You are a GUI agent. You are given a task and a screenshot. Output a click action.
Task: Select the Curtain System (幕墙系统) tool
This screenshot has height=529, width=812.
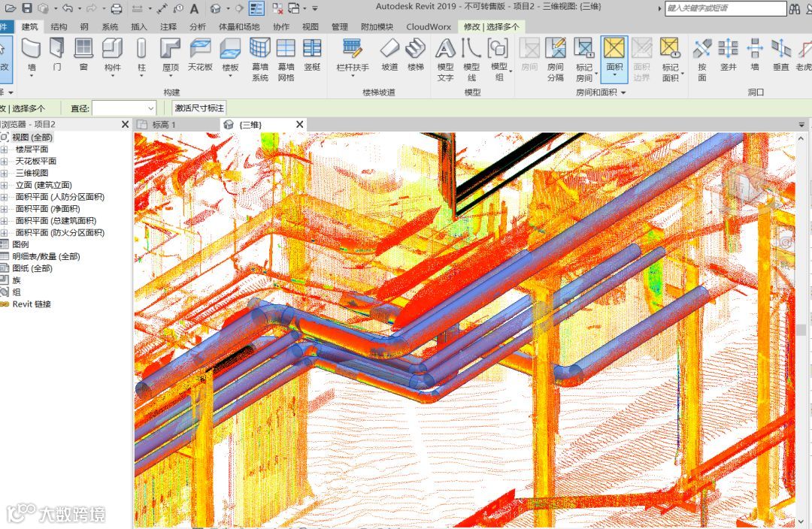click(x=260, y=59)
